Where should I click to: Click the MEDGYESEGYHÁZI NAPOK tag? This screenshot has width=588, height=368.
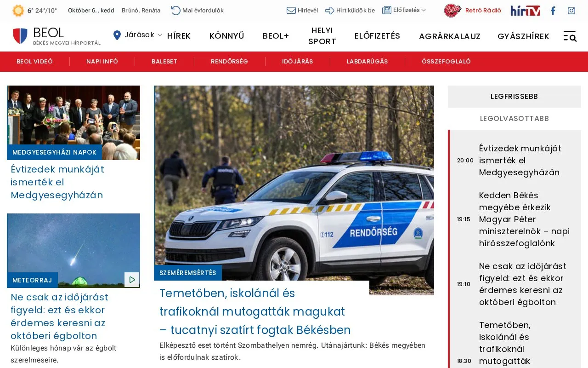point(54,152)
